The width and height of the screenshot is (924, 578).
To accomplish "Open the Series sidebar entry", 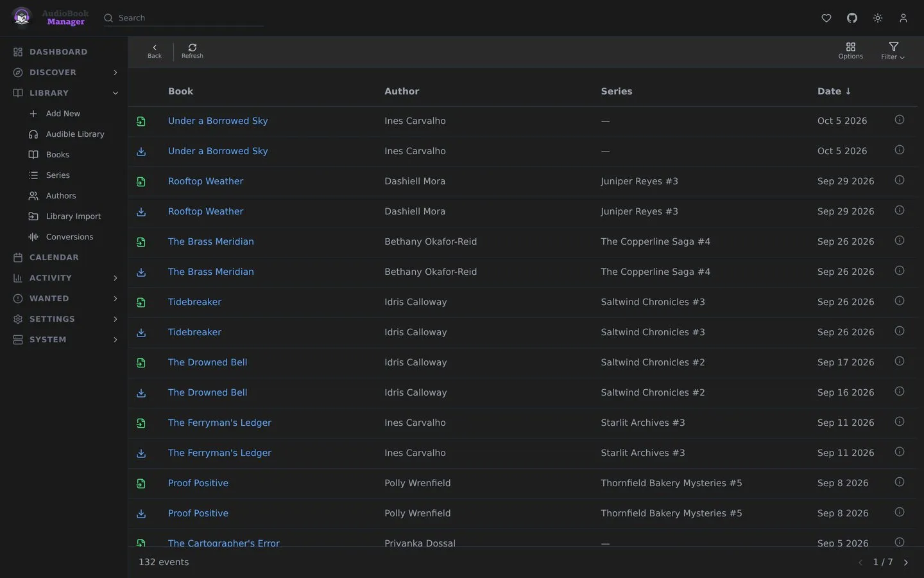I will [x=58, y=175].
